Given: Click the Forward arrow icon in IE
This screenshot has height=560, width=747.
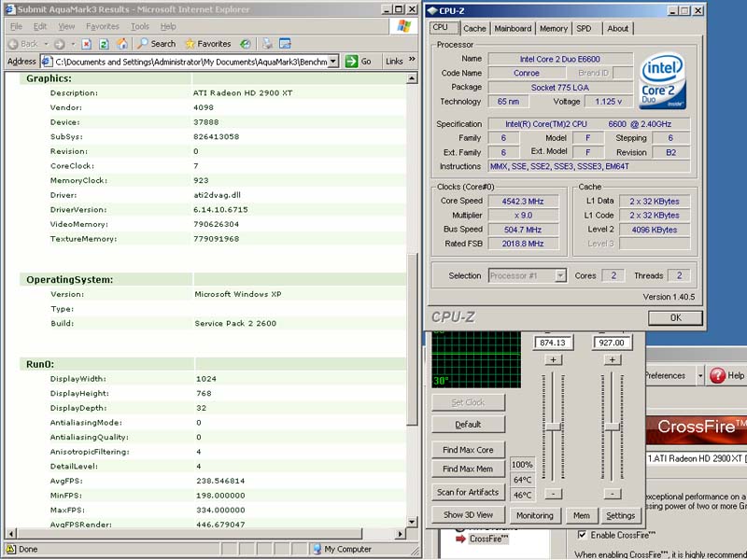Looking at the screenshot, I should coord(59,44).
